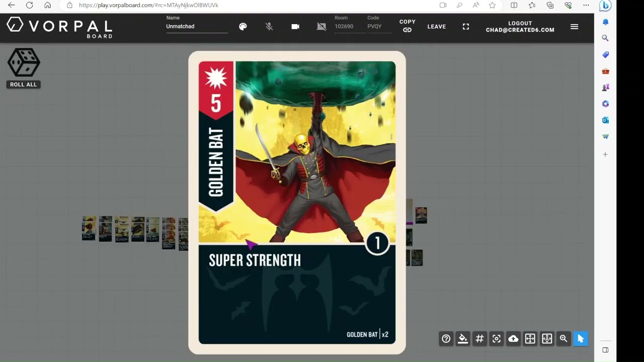The height and width of the screenshot is (362, 644).
Task: Favorite this page with the star
Action: point(492,5)
